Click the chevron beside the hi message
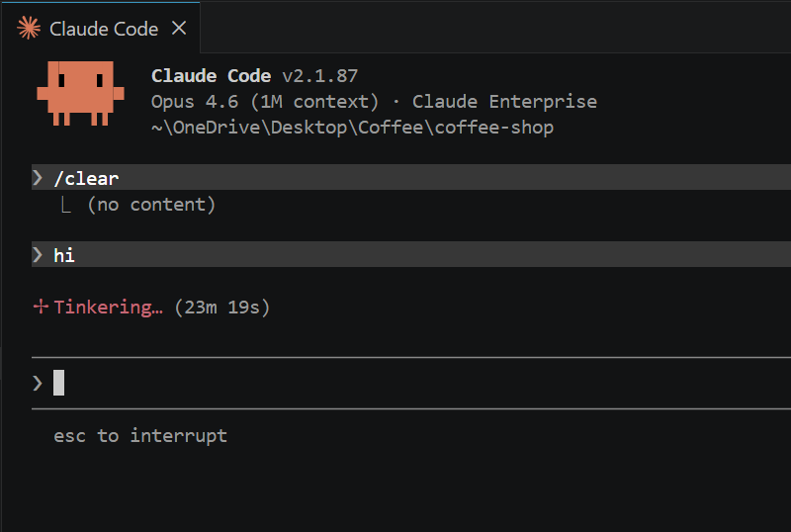 point(38,255)
